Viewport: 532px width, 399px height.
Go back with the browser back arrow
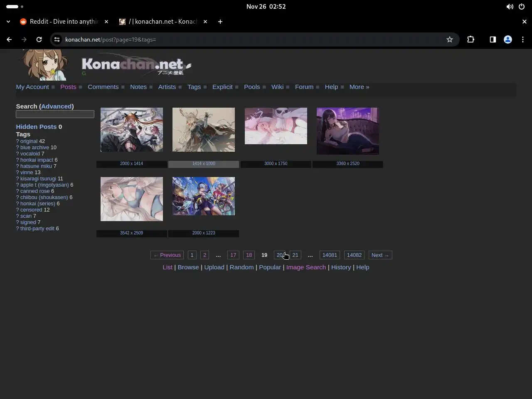coord(9,39)
